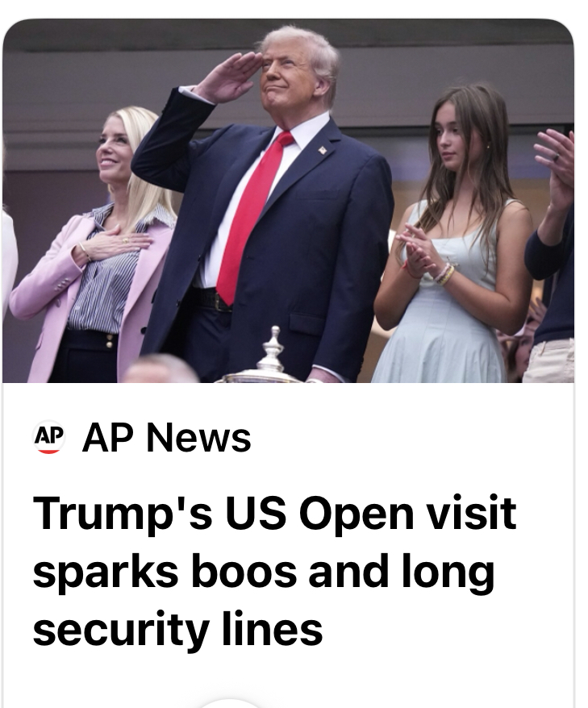588x708 pixels.
Task: Click the red arc under the AP letters
Action: click(x=48, y=451)
